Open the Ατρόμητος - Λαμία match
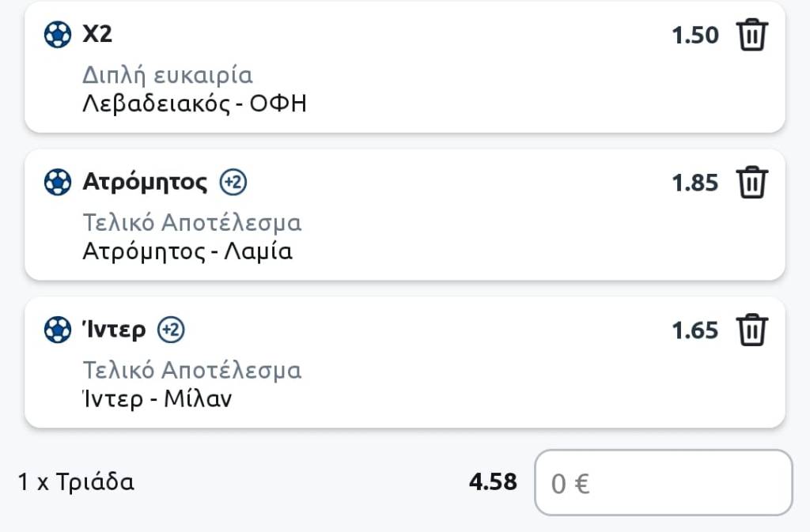The width and height of the screenshot is (810, 532). (x=187, y=251)
